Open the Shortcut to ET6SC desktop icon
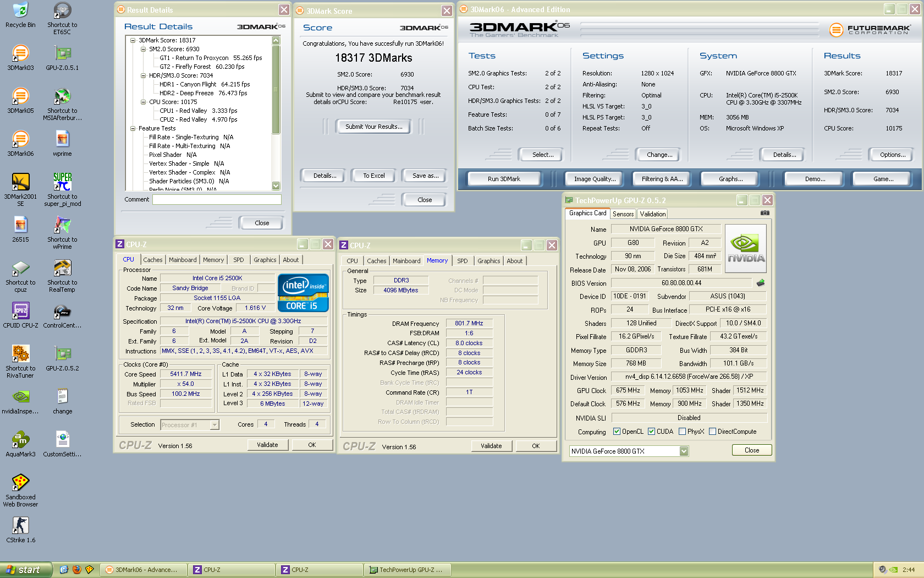The height and width of the screenshot is (578, 924). (x=62, y=18)
